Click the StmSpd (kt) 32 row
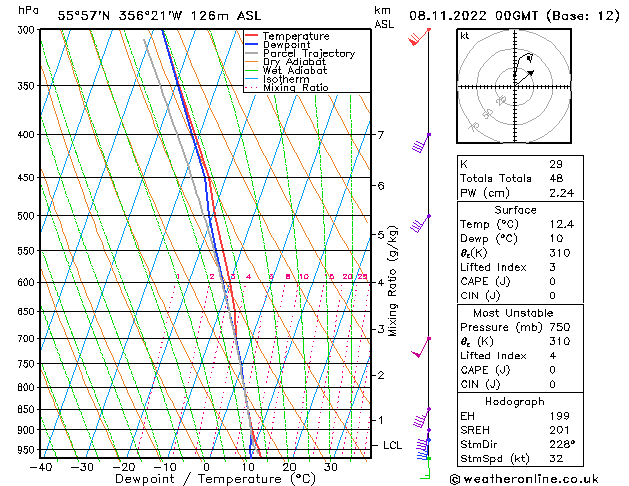Viewport: 629px width, 486px height. (520, 459)
